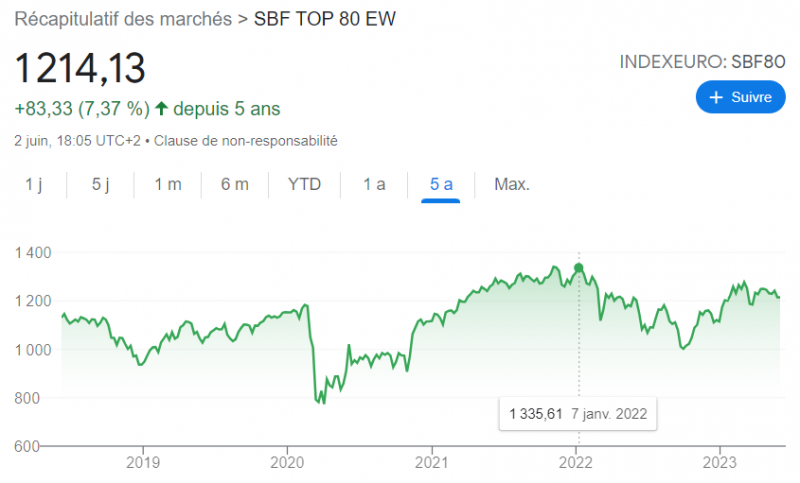Click the 2023 label on chart axis
Viewport: 800px width, 483px height.
(720, 463)
